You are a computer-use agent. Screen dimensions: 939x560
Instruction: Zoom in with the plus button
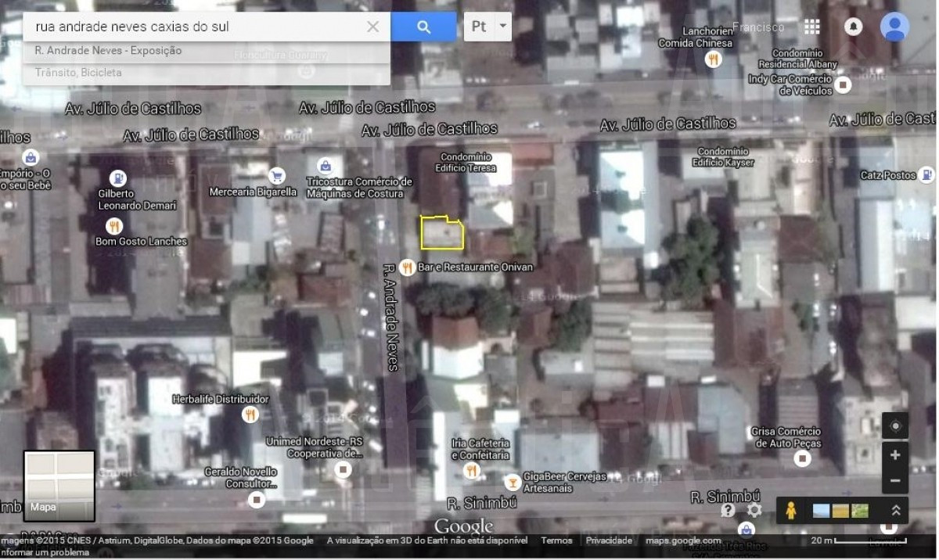click(895, 455)
